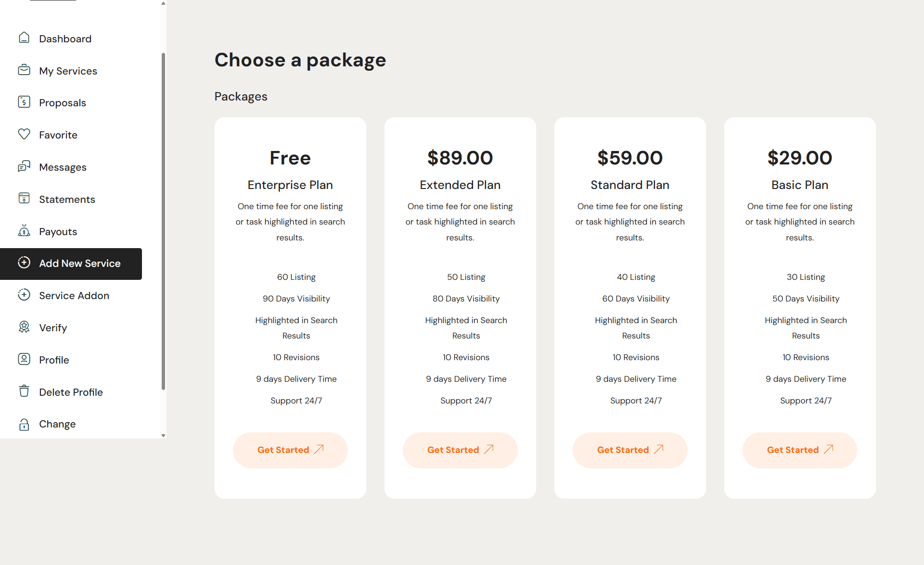Screen dimensions: 924x565
Task: Click the Delete Profile trash icon
Action: (x=24, y=391)
